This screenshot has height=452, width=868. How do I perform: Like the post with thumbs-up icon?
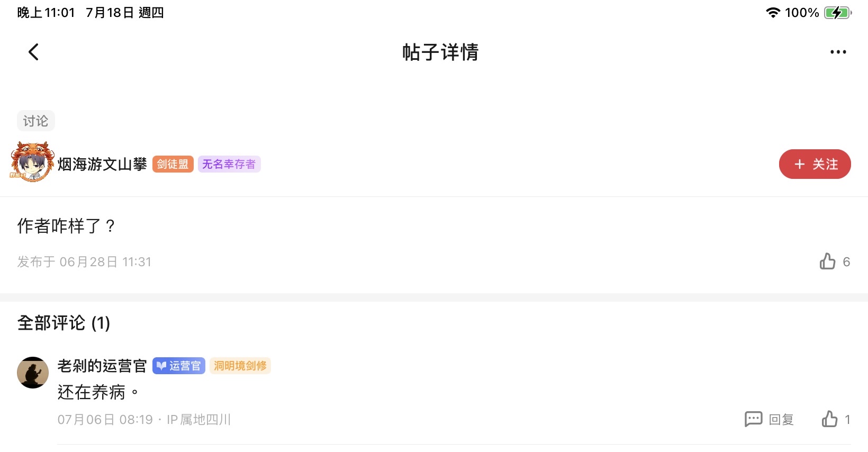click(x=828, y=261)
